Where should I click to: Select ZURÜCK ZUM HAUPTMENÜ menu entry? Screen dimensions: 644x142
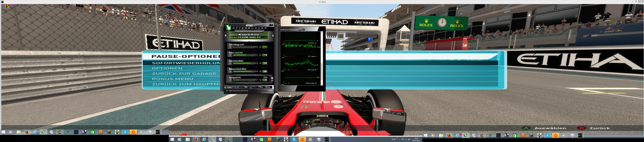(x=186, y=84)
